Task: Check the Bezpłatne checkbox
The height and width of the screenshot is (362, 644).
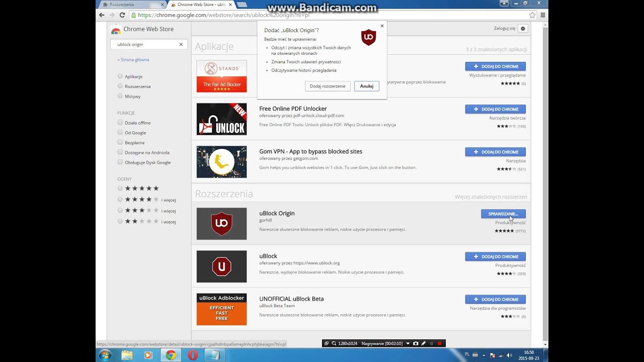Action: 120,142
